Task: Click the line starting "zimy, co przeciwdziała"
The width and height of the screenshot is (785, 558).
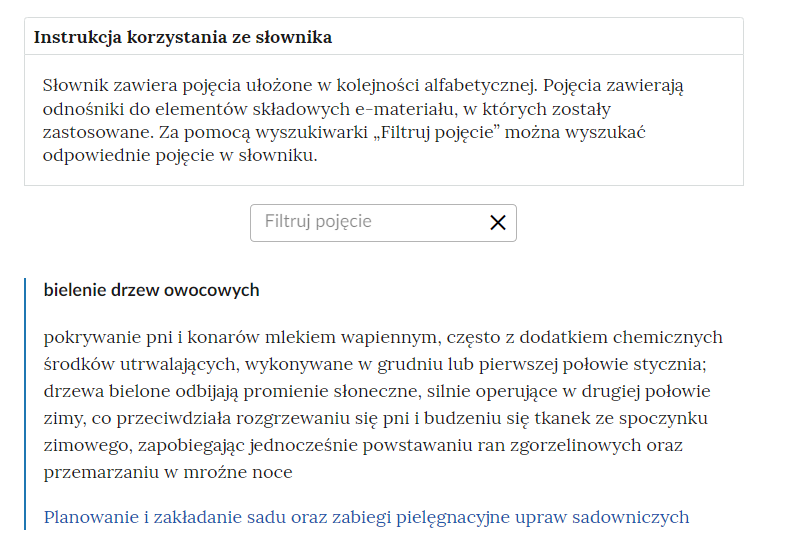Action: coord(375,418)
